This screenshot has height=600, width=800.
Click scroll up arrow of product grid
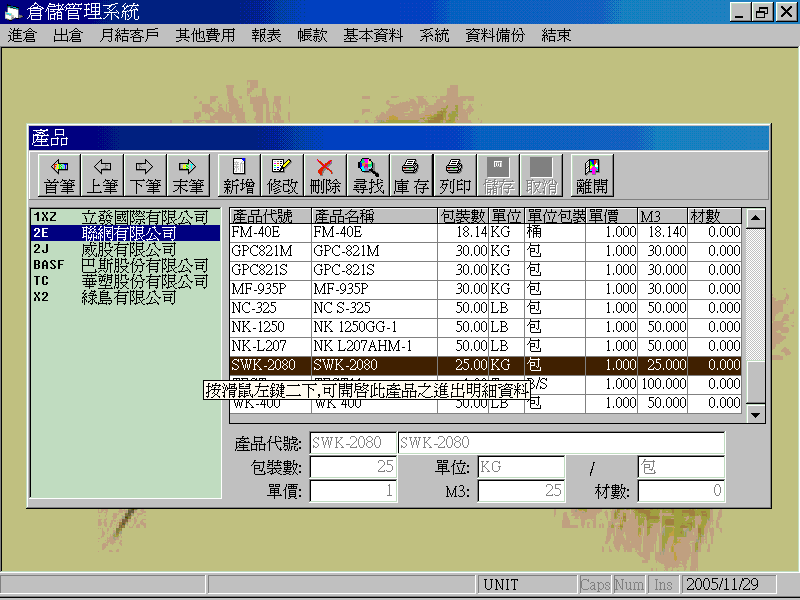click(x=755, y=218)
